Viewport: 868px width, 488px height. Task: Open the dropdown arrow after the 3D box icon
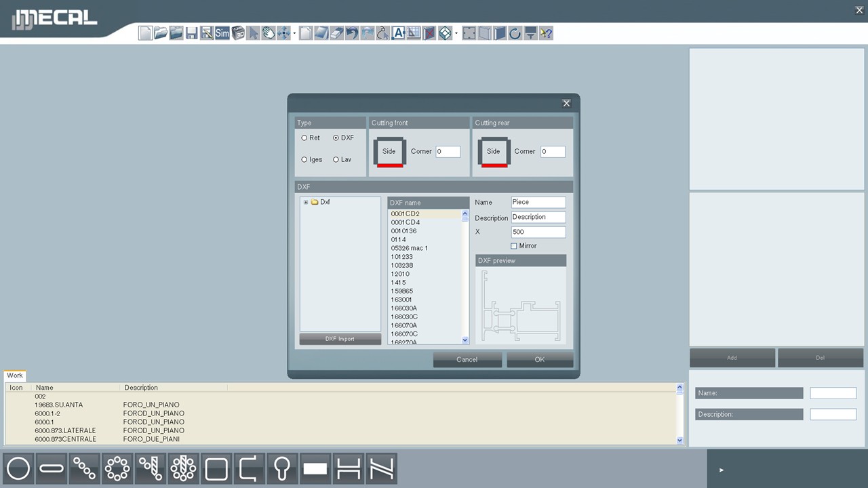[x=456, y=33]
